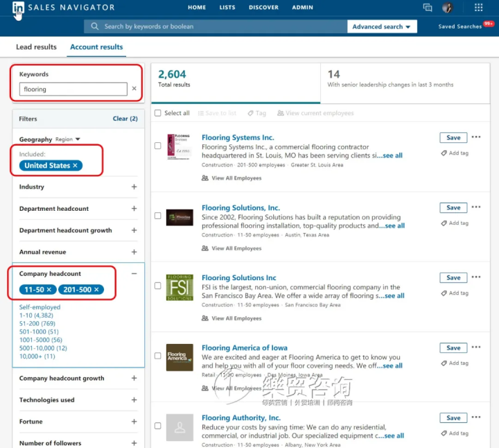Tick checkbox for Flooring America of Iowa
The width and height of the screenshot is (499, 448).
(158, 356)
